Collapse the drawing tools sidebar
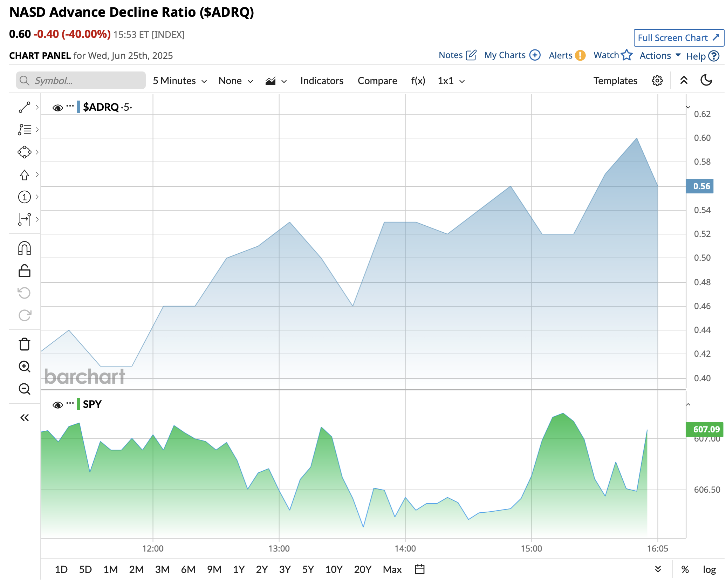 click(24, 418)
